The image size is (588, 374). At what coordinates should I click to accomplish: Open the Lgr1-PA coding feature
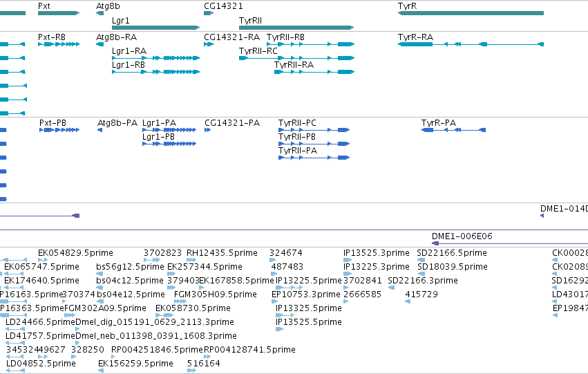(169, 130)
